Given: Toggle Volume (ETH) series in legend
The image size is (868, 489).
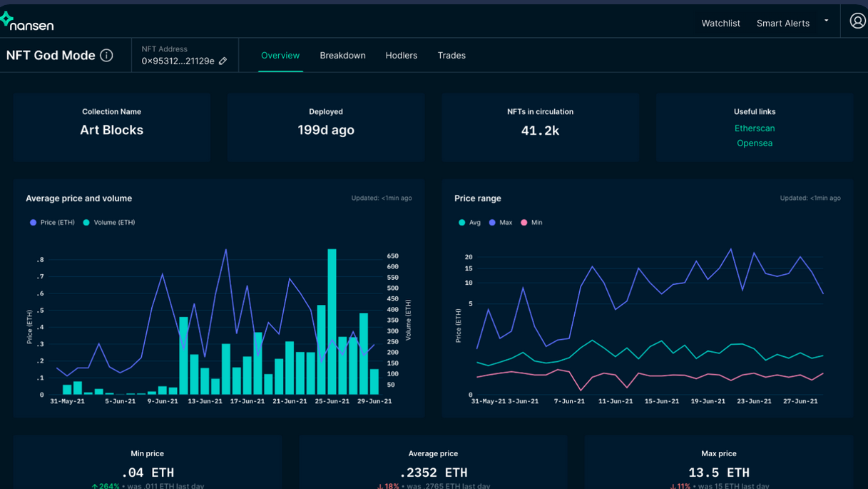Looking at the screenshot, I should tap(109, 223).
